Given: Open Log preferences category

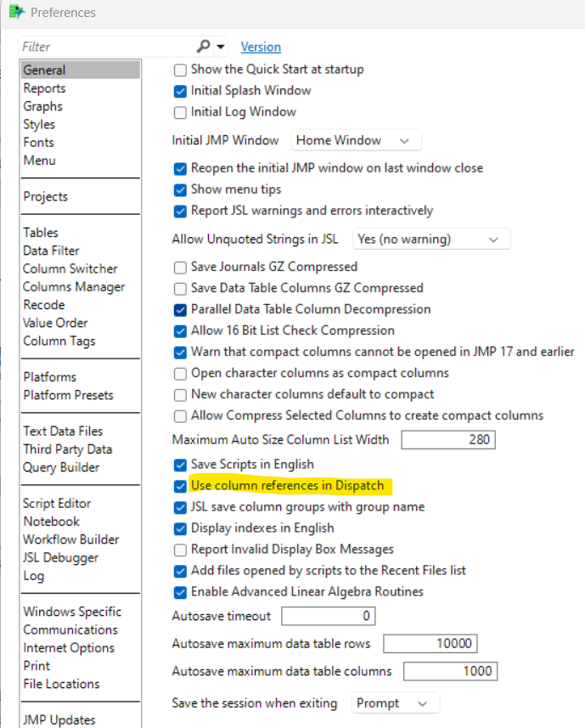Looking at the screenshot, I should [x=34, y=576].
